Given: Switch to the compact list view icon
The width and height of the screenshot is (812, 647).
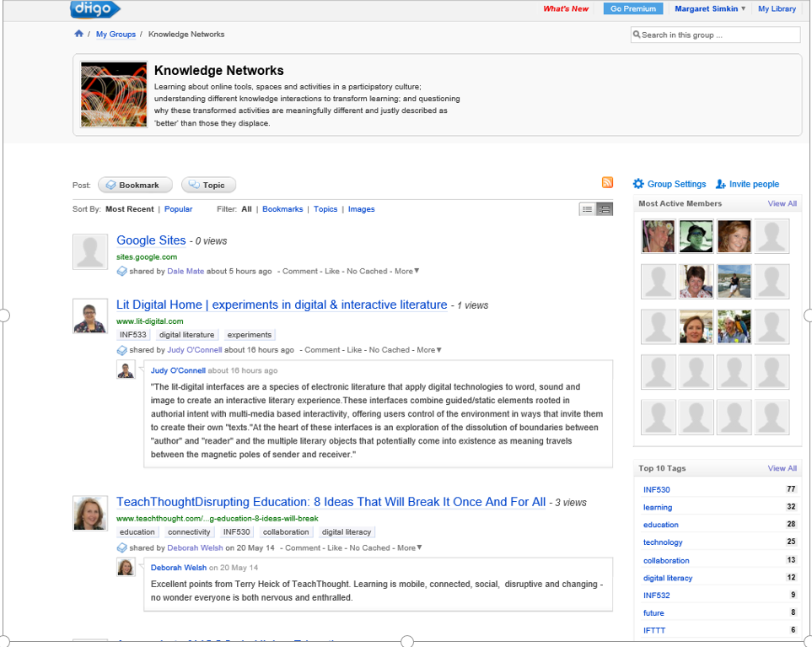Looking at the screenshot, I should pos(588,209).
